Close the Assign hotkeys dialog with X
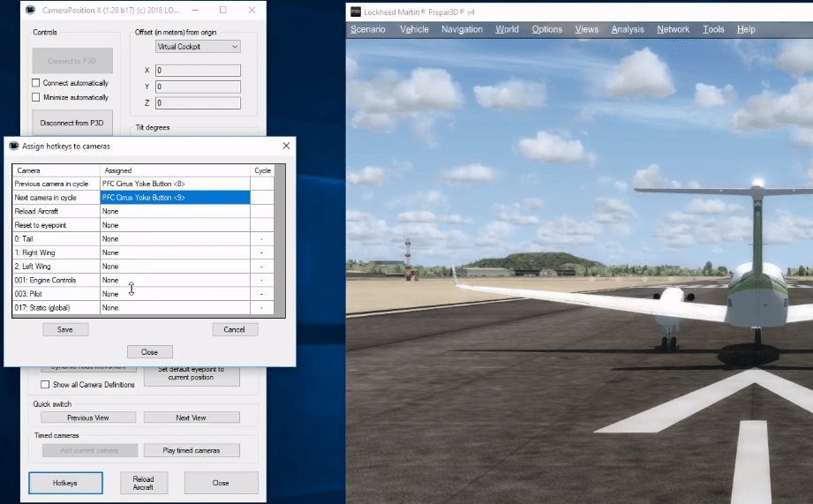This screenshot has width=813, height=504. [x=286, y=146]
